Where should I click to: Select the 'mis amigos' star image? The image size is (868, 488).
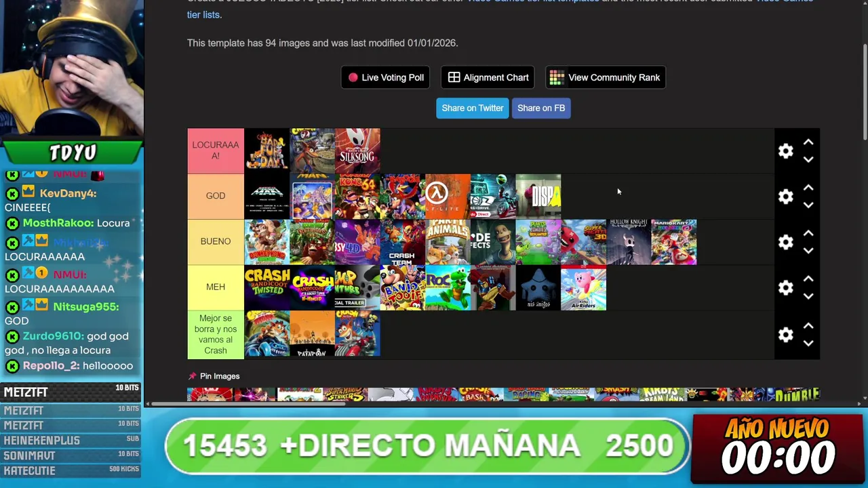click(x=538, y=287)
